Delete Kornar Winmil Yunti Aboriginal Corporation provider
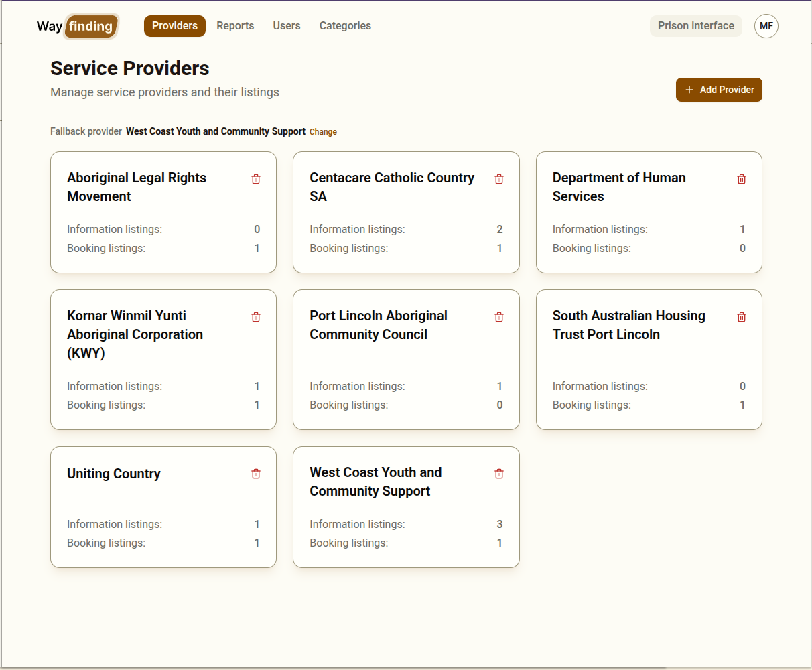 [255, 316]
